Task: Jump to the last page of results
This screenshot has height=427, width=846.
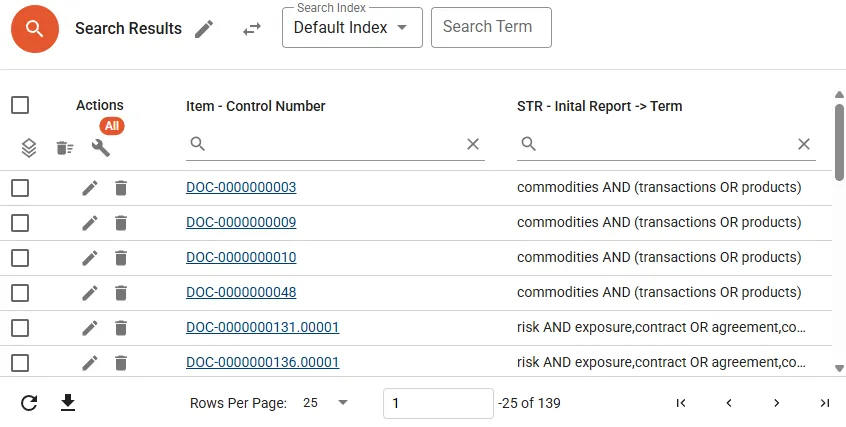Action: [x=824, y=403]
